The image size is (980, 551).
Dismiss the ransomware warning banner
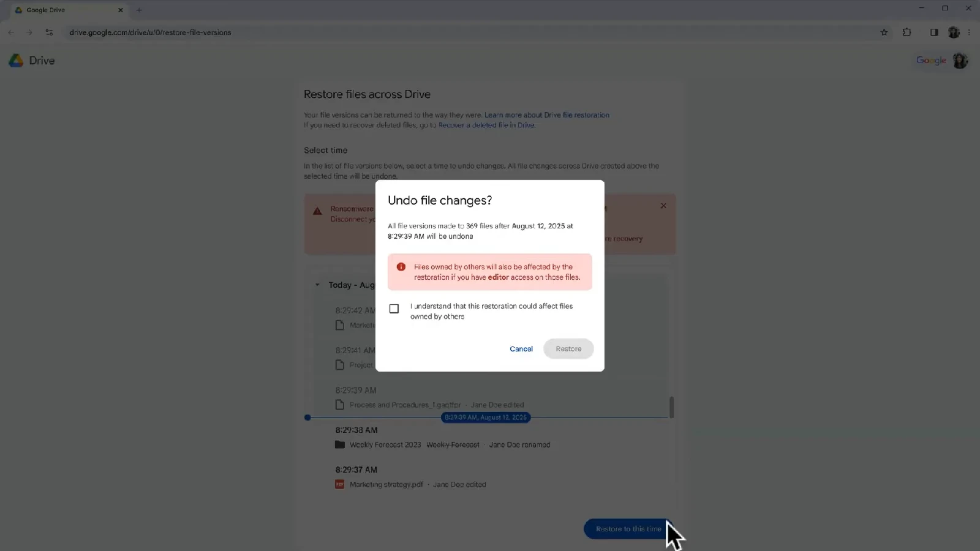(663, 206)
